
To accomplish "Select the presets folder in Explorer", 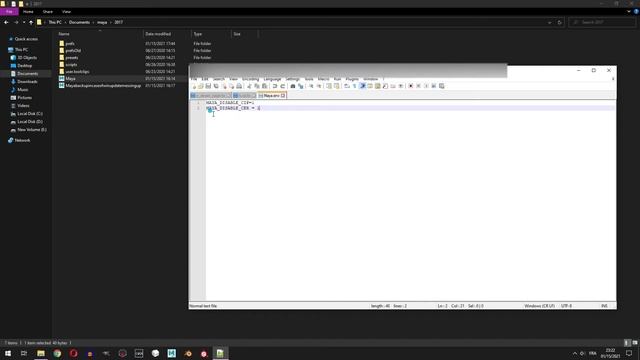I will point(71,58).
